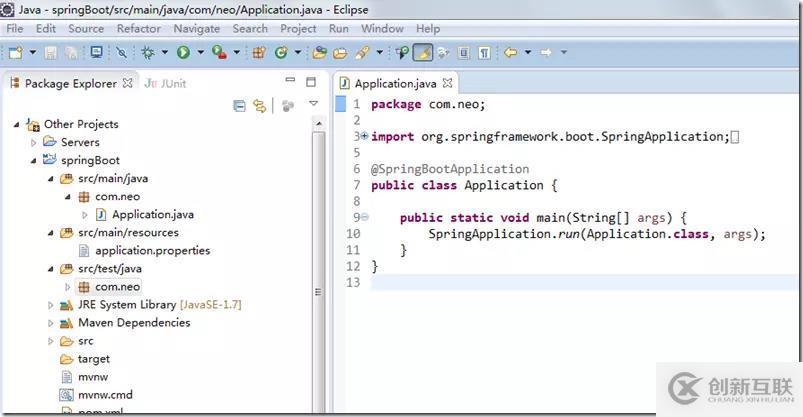Collapse the main method fold marker
The image size is (803, 417).
pos(364,217)
